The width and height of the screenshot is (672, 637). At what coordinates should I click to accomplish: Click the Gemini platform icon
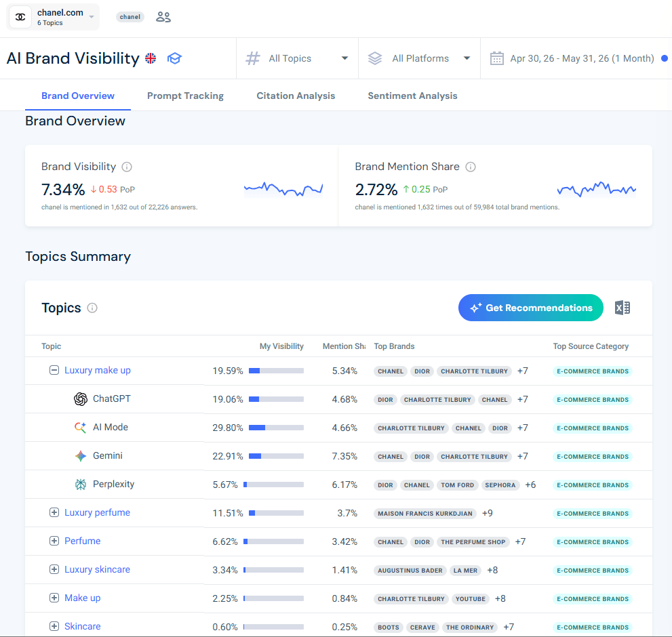pos(81,456)
